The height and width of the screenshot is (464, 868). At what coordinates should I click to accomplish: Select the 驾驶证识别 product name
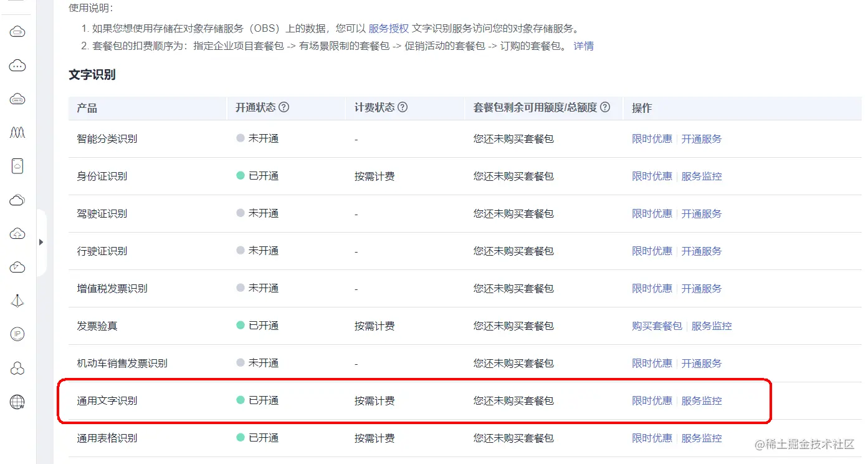[x=102, y=214]
